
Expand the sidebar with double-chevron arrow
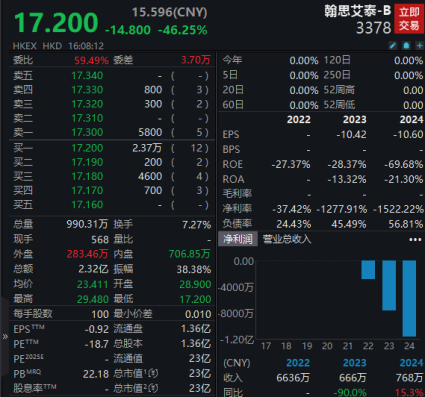pos(5,336)
